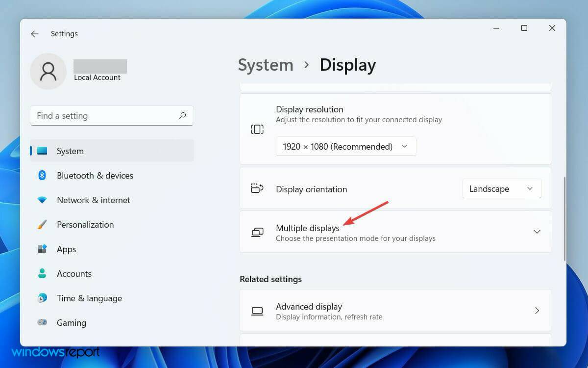Click the user account profile picture
588x368 pixels.
click(x=48, y=71)
